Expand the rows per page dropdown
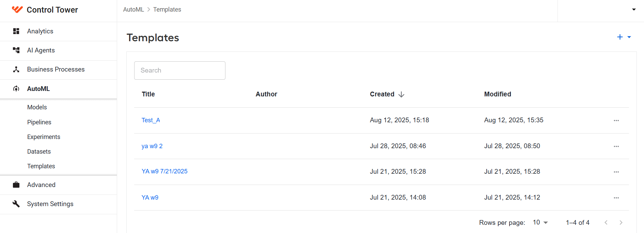Image resolution: width=644 pixels, height=233 pixels. point(540,222)
